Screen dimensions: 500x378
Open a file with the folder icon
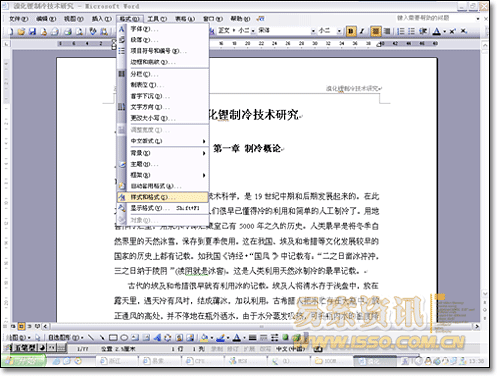22,31
